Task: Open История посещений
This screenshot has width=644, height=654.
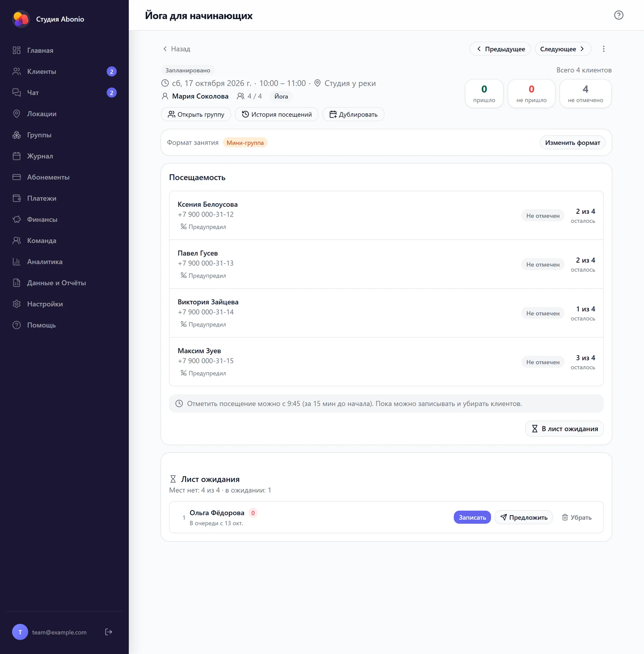Action: pos(277,114)
